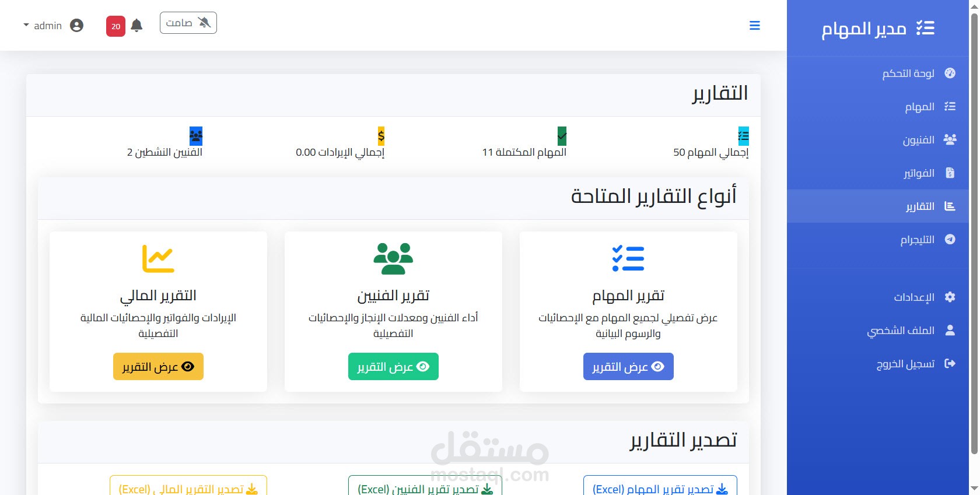Click the logout arrow icon in sidebar
Screen dimensions: 980x495
[950, 363]
